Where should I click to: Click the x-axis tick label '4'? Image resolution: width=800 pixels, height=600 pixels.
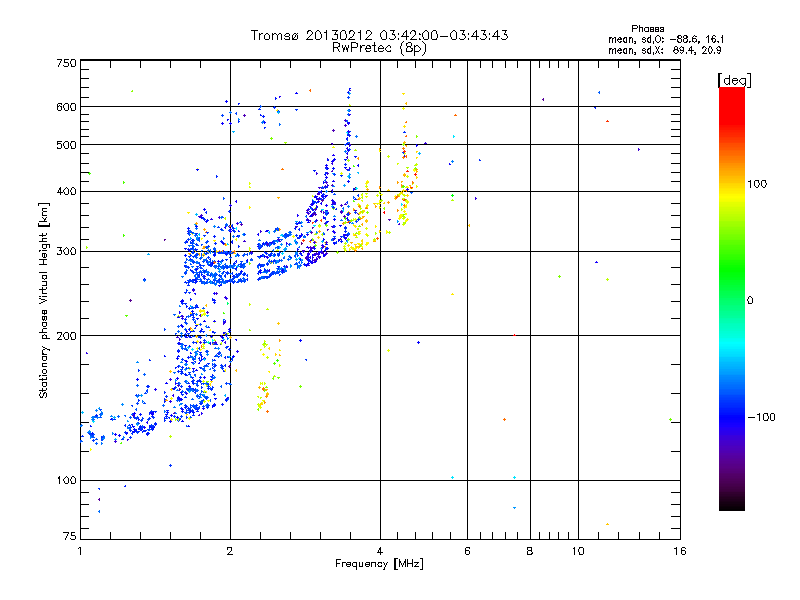click(x=380, y=551)
